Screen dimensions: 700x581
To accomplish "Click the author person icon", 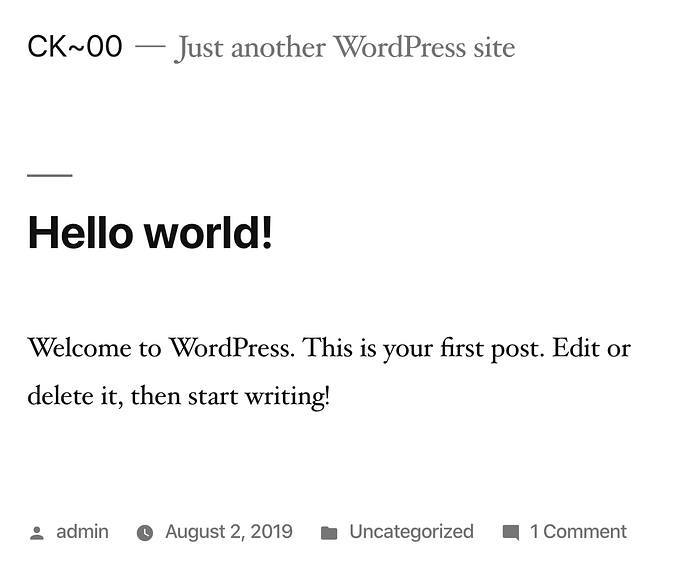I will pyautogui.click(x=37, y=533).
